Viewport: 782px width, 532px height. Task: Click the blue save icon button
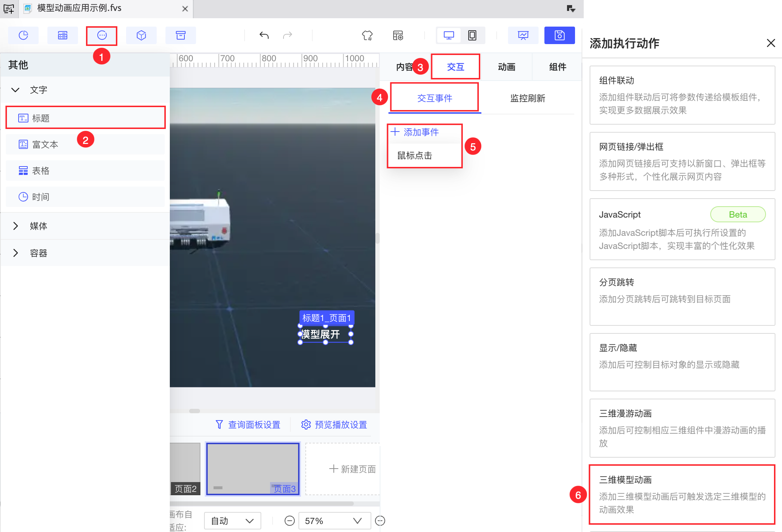[559, 35]
